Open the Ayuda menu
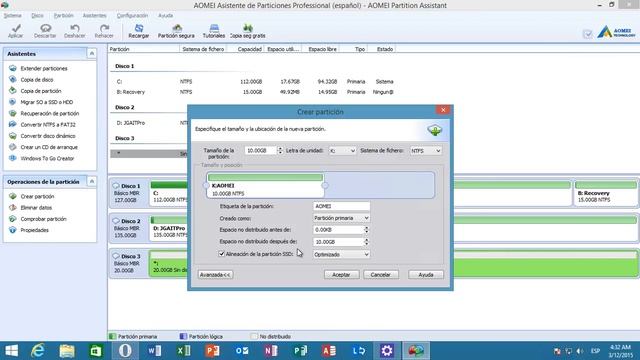This screenshot has height=360, width=640. pos(165,16)
